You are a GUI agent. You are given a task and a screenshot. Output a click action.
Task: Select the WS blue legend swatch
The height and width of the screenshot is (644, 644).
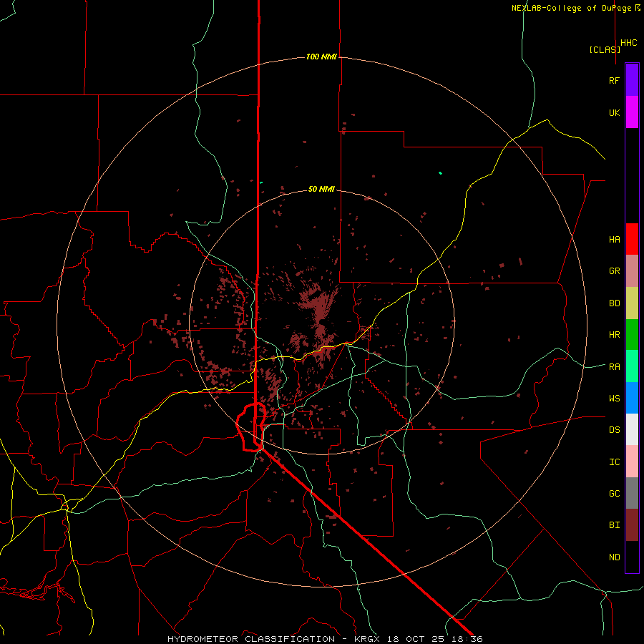(632, 398)
